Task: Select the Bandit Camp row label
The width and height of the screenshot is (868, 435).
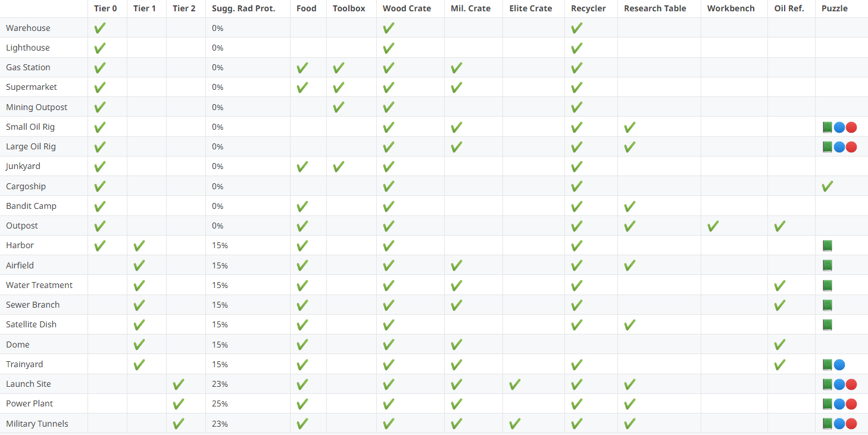Action: pos(31,206)
